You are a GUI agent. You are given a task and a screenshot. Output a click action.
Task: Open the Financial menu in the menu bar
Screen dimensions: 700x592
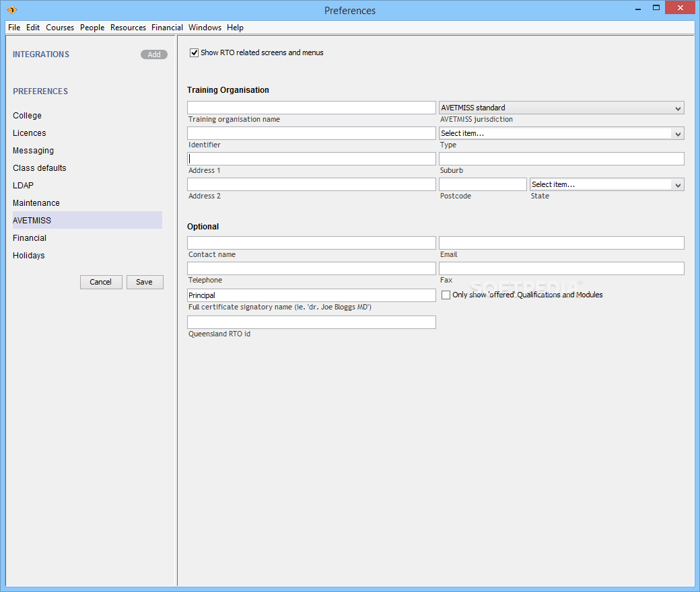pyautogui.click(x=167, y=28)
